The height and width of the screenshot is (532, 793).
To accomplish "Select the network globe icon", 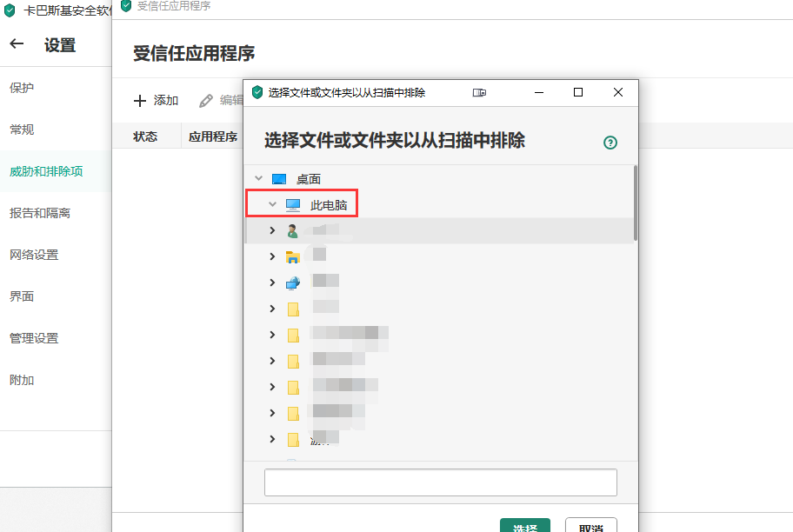I will pyautogui.click(x=293, y=283).
